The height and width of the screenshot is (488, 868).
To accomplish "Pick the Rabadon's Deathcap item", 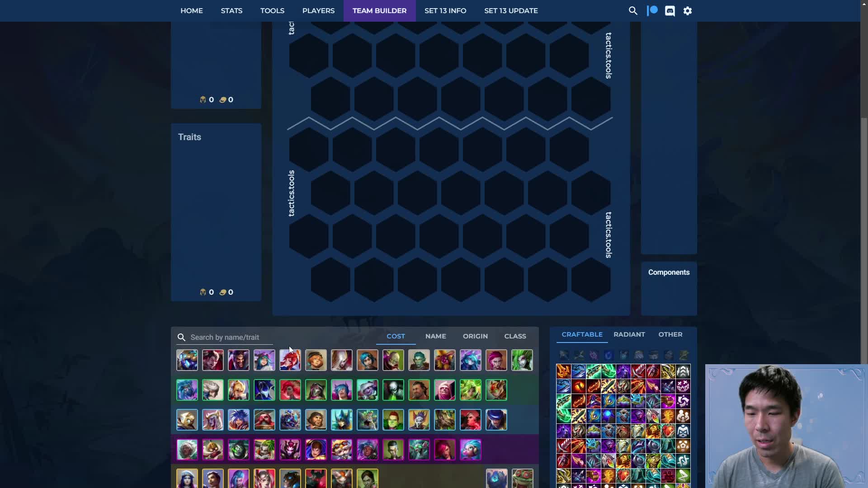I will [x=594, y=401].
